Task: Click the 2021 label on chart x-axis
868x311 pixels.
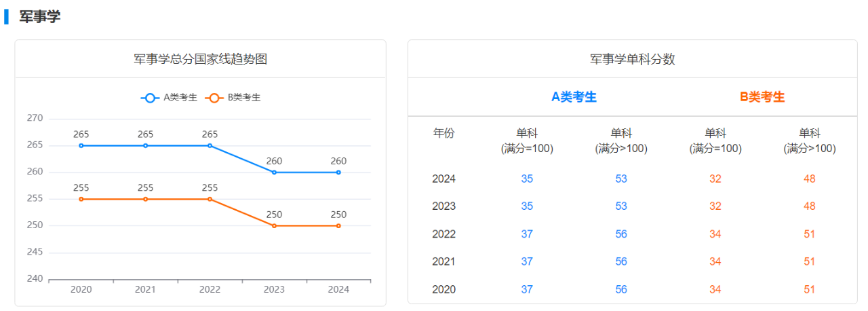Action: click(146, 289)
